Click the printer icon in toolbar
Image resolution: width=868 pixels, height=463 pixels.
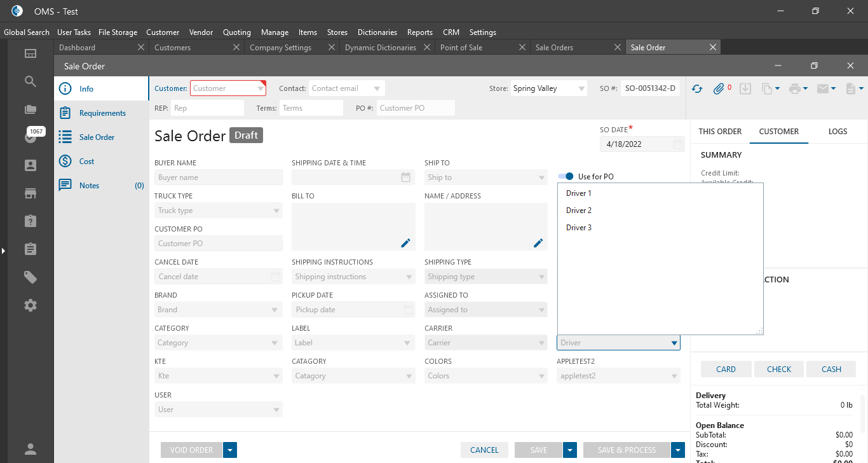[x=794, y=89]
